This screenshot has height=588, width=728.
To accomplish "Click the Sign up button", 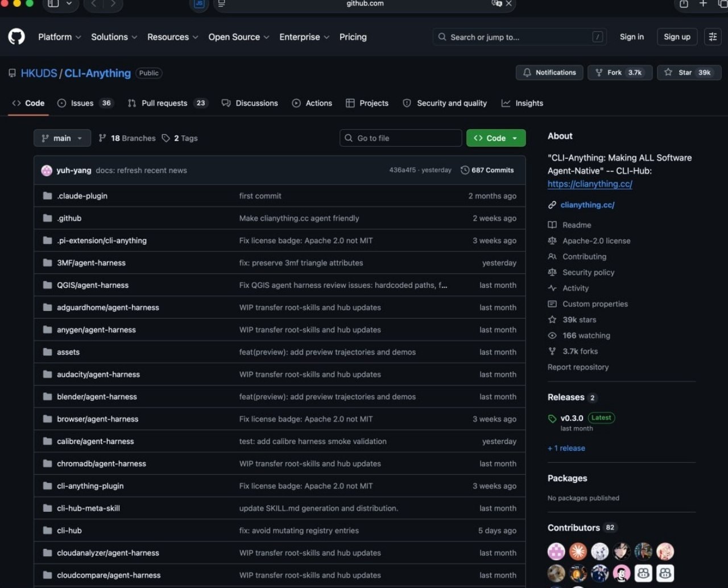I will coord(677,37).
